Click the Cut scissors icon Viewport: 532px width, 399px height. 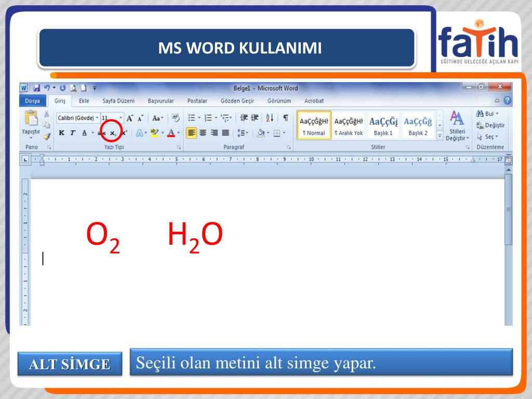(46, 114)
